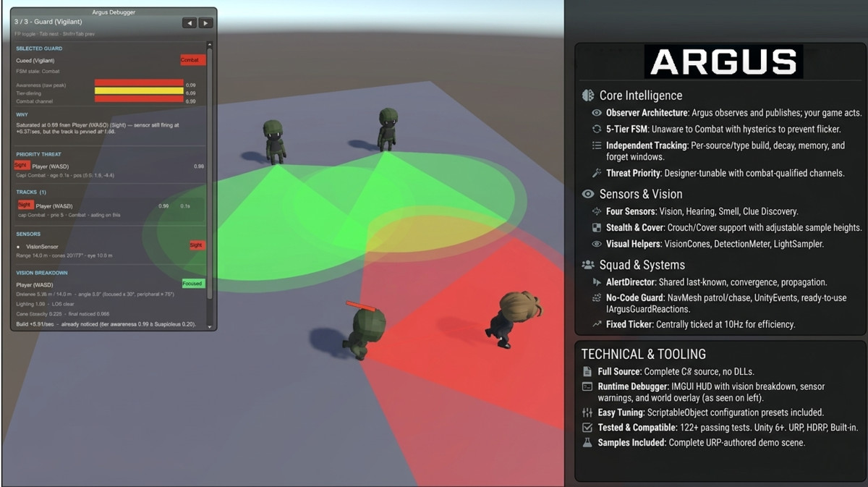Click Player (WASD) under Priority Threat
Viewport: 868px width, 487px height.
coord(51,166)
